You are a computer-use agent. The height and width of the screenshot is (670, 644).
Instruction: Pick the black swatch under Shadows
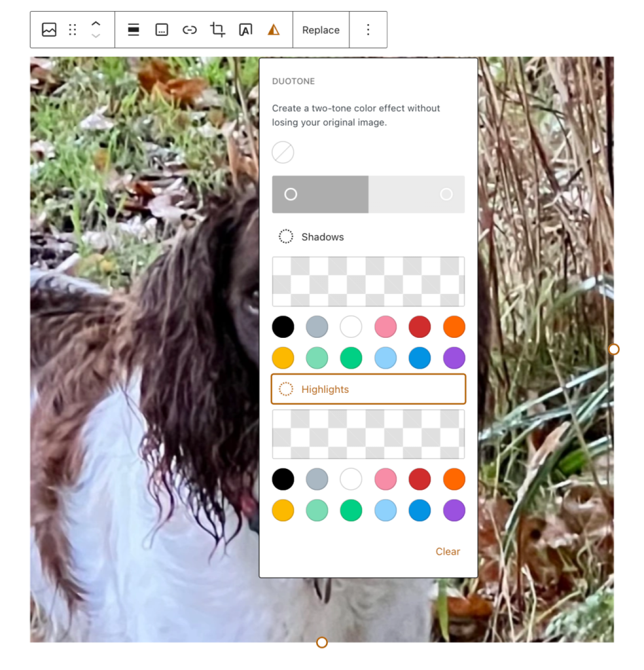[x=283, y=327]
